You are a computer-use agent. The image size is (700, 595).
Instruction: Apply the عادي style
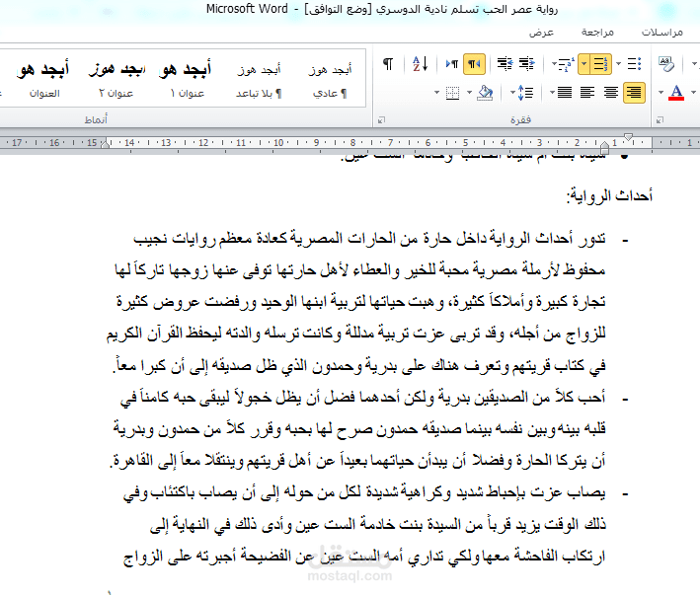pyautogui.click(x=330, y=79)
